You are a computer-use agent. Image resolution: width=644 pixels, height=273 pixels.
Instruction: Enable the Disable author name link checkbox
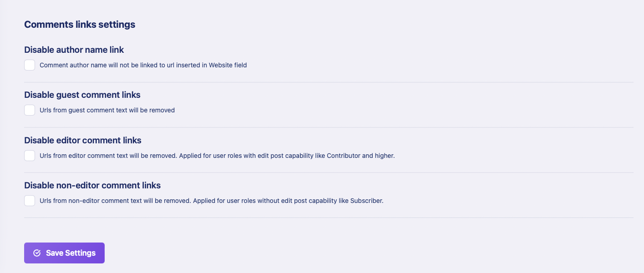click(30, 65)
